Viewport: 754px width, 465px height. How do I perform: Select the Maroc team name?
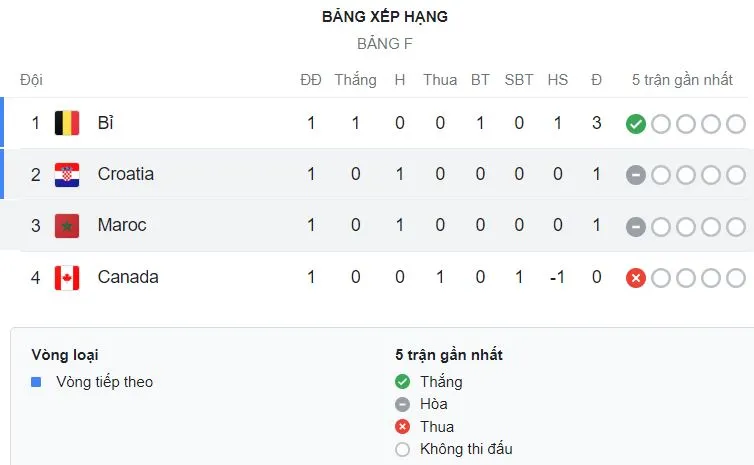click(x=122, y=225)
